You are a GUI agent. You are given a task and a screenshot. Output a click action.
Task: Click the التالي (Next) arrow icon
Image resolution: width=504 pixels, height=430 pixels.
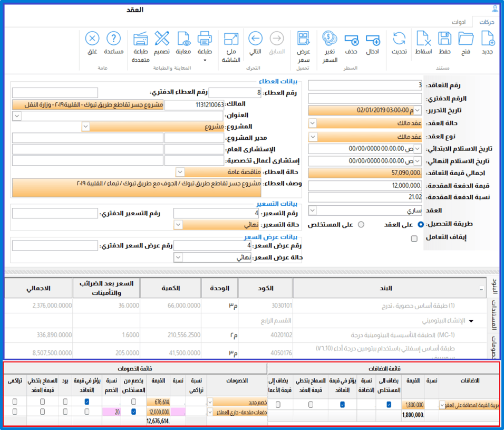(255, 39)
